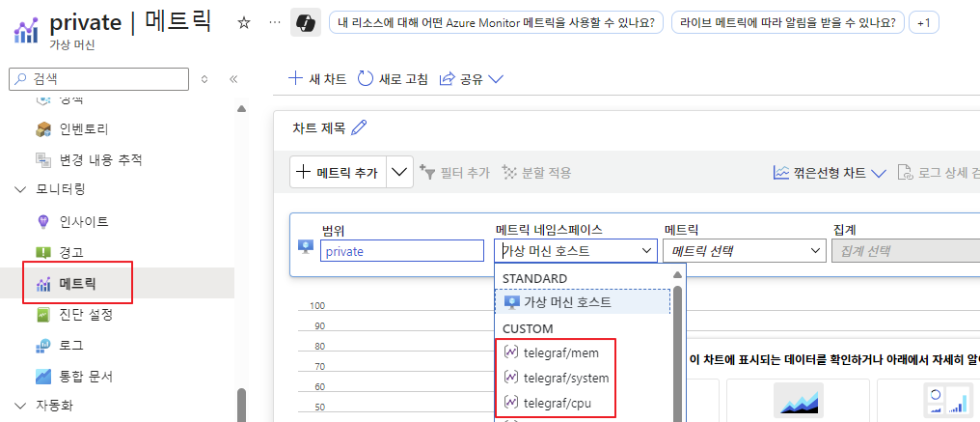Open the 꺾은선형 차트 chart type dropdown

tap(830, 173)
